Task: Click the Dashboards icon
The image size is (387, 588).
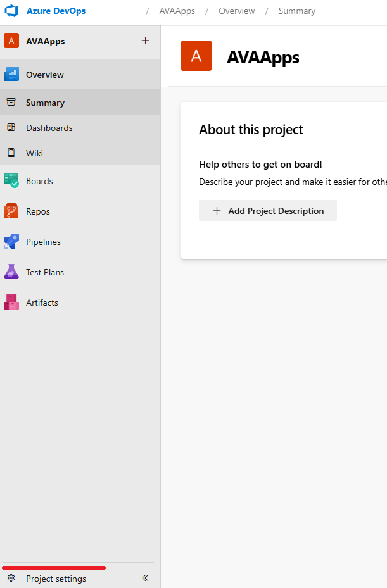Action: coord(11,127)
